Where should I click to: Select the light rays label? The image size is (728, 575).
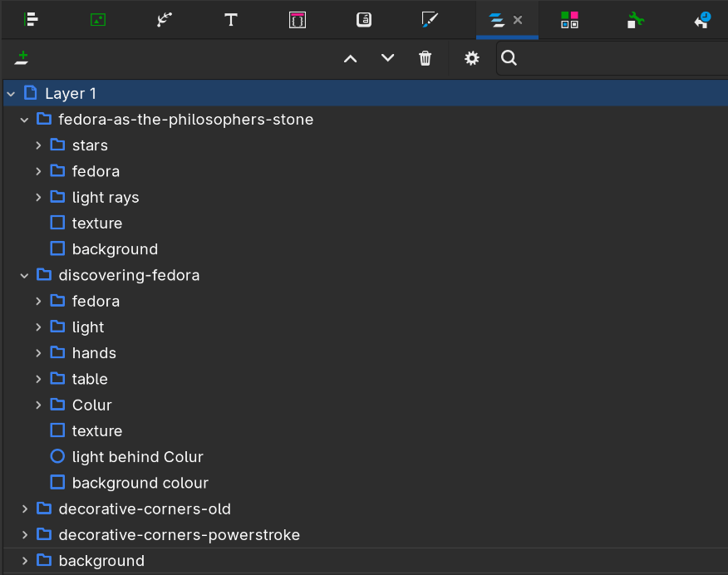(106, 198)
